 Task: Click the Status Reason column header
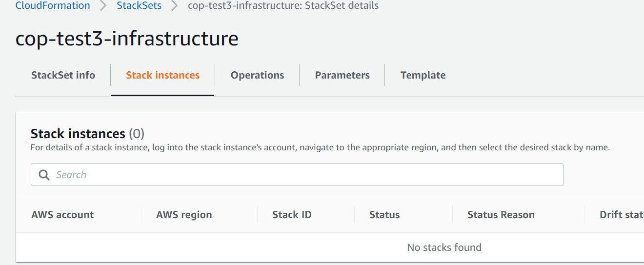tap(501, 215)
